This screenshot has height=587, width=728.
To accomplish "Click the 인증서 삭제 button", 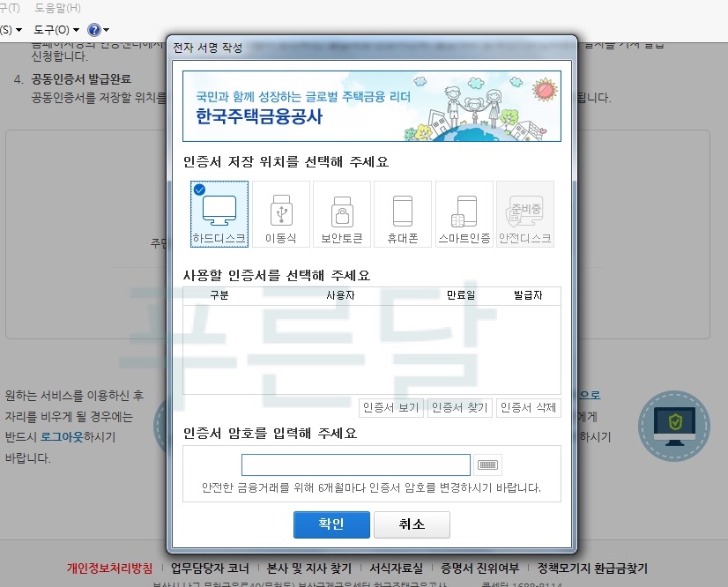I will coord(528,408).
